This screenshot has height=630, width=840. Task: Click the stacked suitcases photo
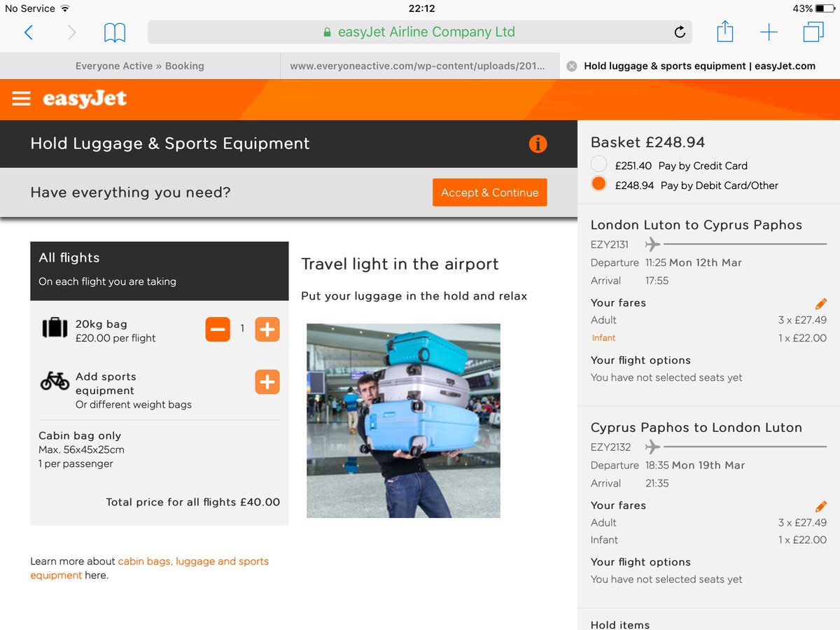click(x=403, y=421)
